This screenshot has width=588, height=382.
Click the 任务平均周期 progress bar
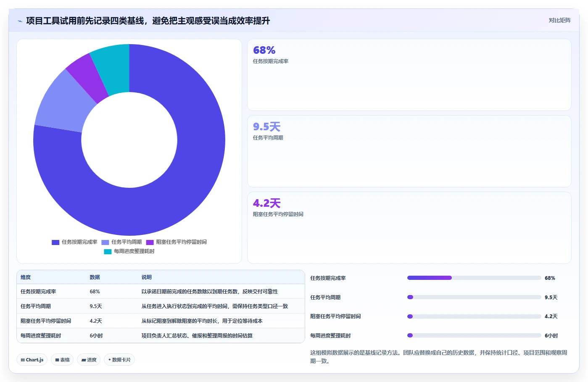coord(474,297)
